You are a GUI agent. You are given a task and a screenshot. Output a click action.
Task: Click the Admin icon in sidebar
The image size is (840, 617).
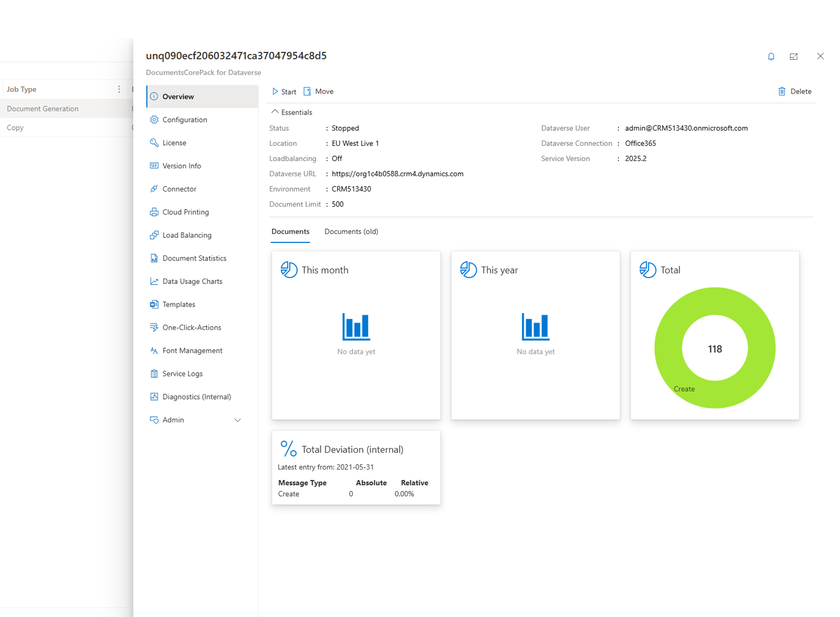[x=154, y=420]
